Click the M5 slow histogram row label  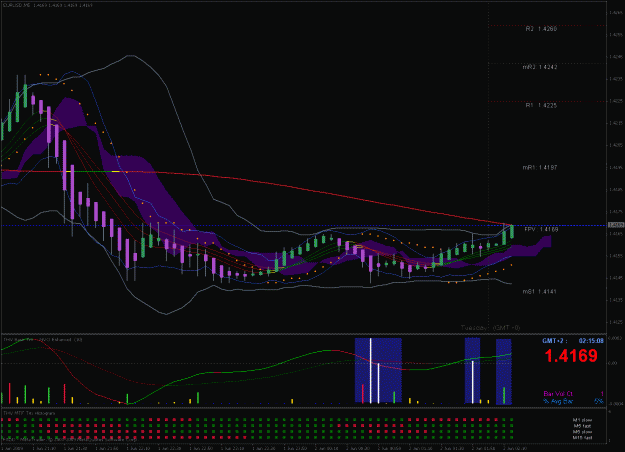(x=582, y=432)
